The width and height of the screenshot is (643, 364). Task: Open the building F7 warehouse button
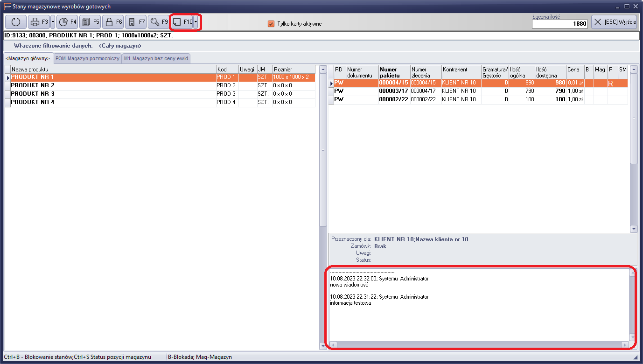pyautogui.click(x=136, y=22)
